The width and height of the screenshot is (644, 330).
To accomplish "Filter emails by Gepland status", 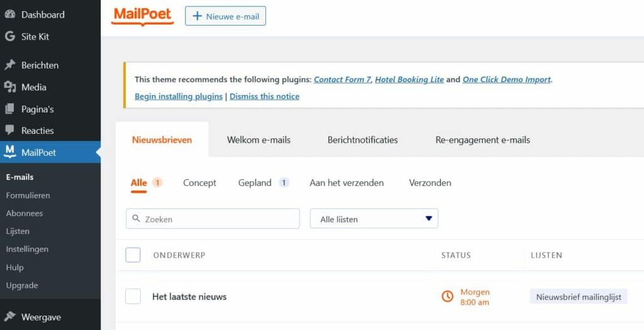I will coord(255,183).
